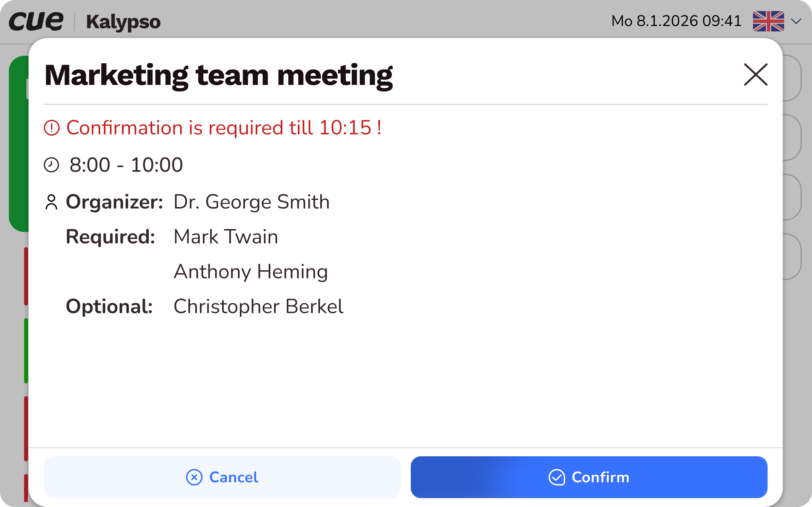Select the Marketing team meeting title

click(x=219, y=76)
